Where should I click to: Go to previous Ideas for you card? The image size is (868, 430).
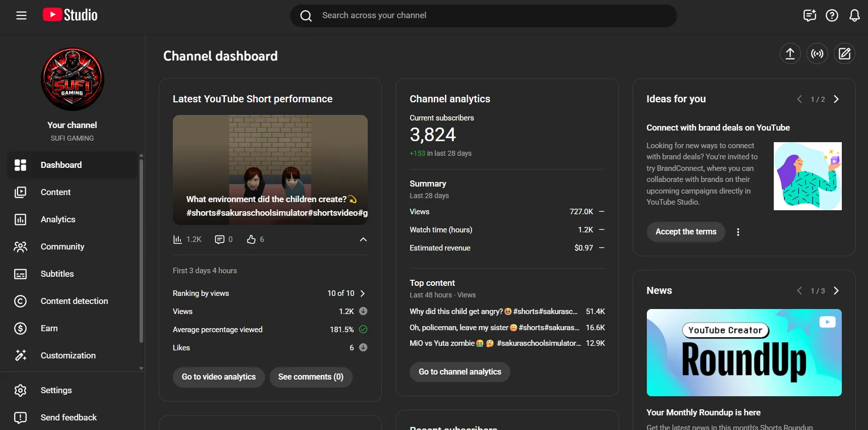coord(799,99)
